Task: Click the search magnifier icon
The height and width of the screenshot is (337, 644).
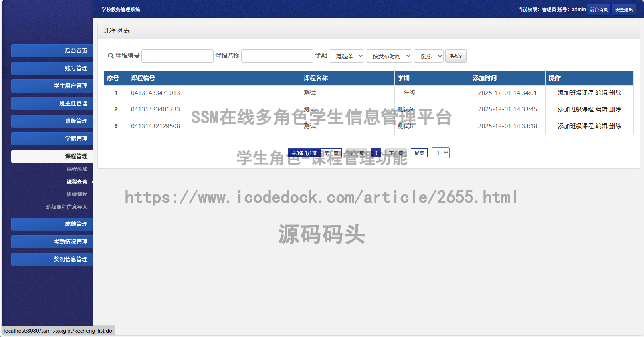Action: pyautogui.click(x=111, y=56)
